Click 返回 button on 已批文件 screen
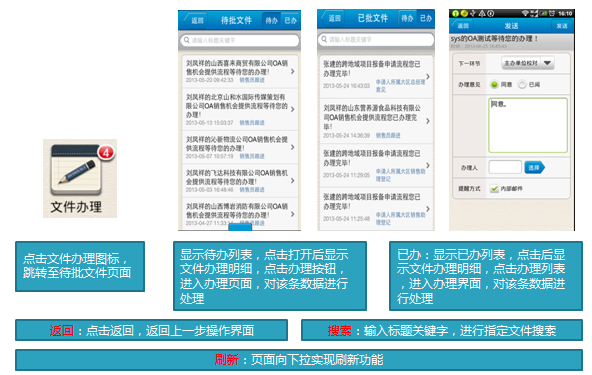The width and height of the screenshot is (592, 375). (x=332, y=18)
